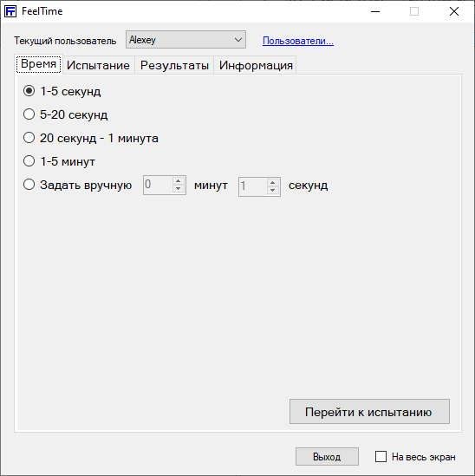
Task: Select the 1-5 секунд radio option
Action: [29, 91]
